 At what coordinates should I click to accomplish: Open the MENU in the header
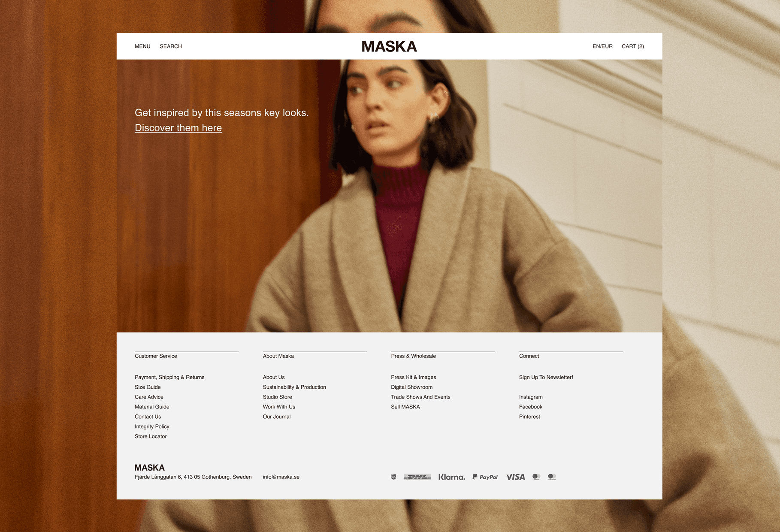pyautogui.click(x=142, y=46)
